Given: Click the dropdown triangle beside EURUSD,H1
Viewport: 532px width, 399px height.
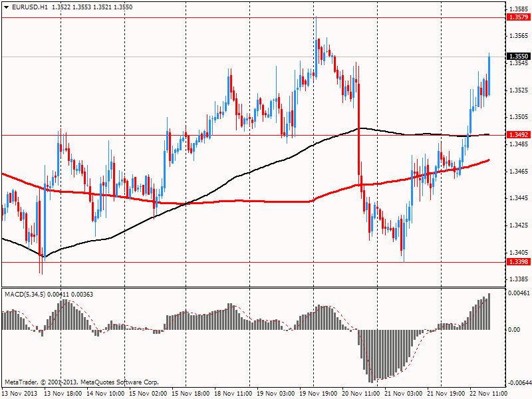Looking at the screenshot, I should 6,7.
